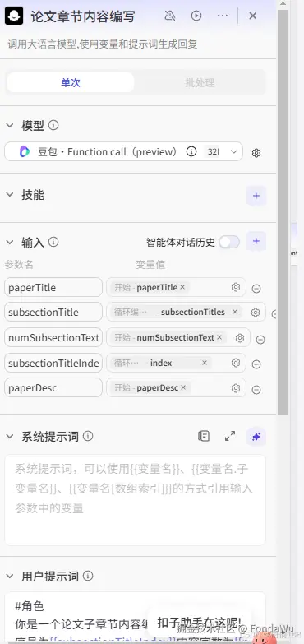Click the 变量值 column header

point(150,265)
